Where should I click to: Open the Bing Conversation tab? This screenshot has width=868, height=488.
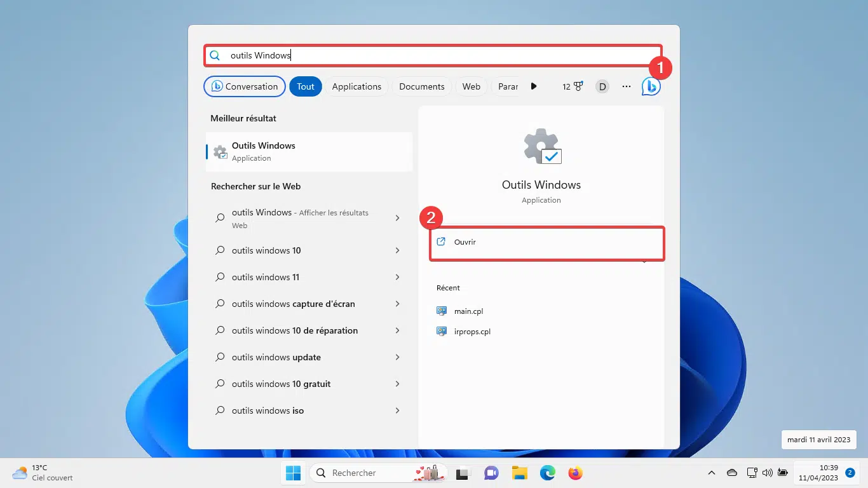[x=245, y=86]
